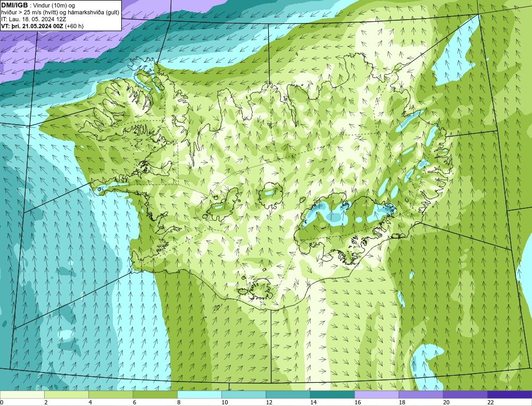The image size is (532, 406).
Task: Click the 20–22 m/s violet legend swatch
Action: pyautogui.click(x=465, y=394)
